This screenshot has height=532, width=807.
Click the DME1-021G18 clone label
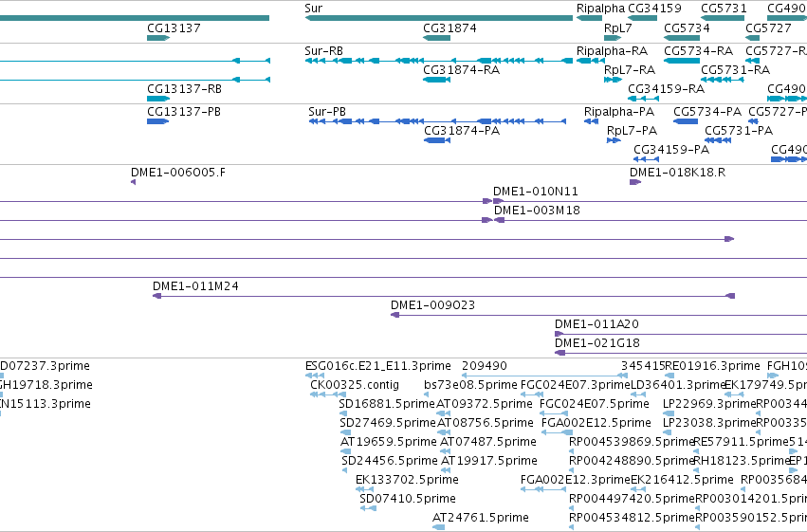click(597, 343)
